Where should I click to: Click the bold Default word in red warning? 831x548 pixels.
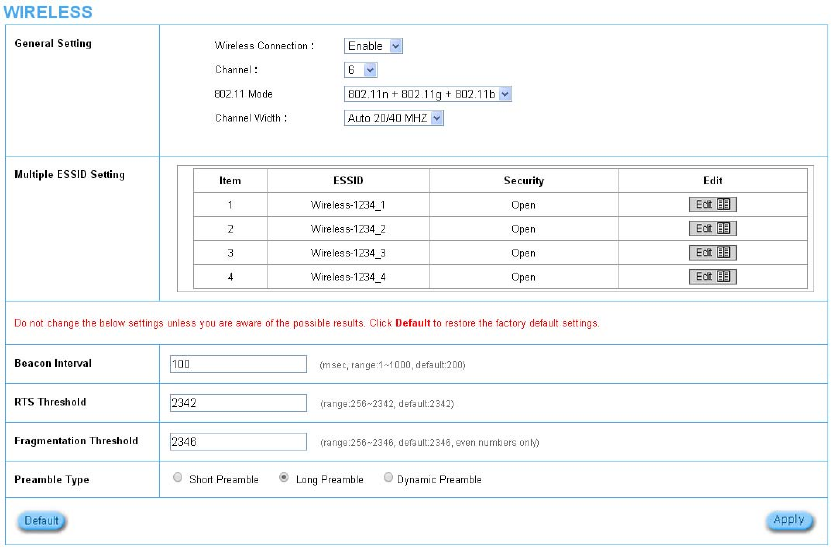[413, 323]
